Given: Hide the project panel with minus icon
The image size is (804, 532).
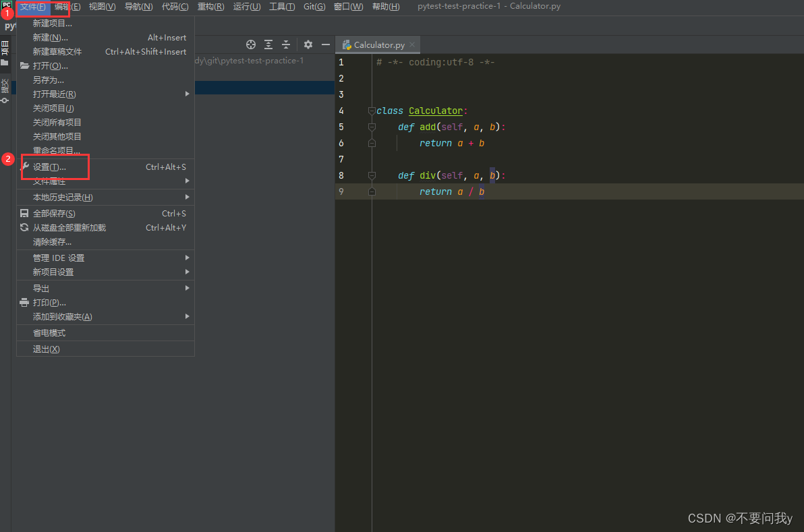Looking at the screenshot, I should coord(326,45).
